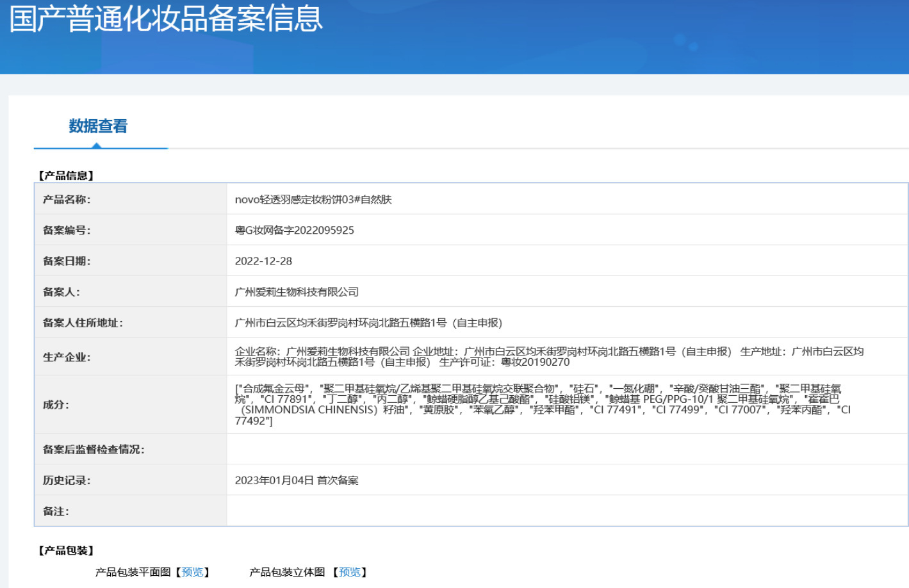Select the 【产品信息】 section heading

click(x=67, y=175)
